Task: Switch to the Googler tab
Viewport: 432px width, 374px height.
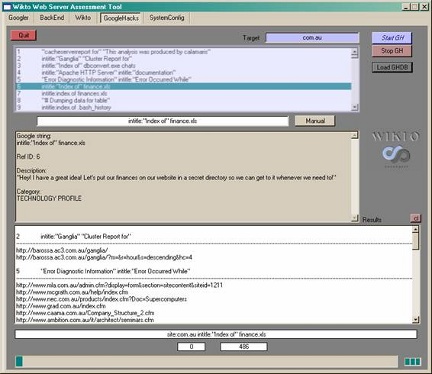Action: tap(19, 18)
